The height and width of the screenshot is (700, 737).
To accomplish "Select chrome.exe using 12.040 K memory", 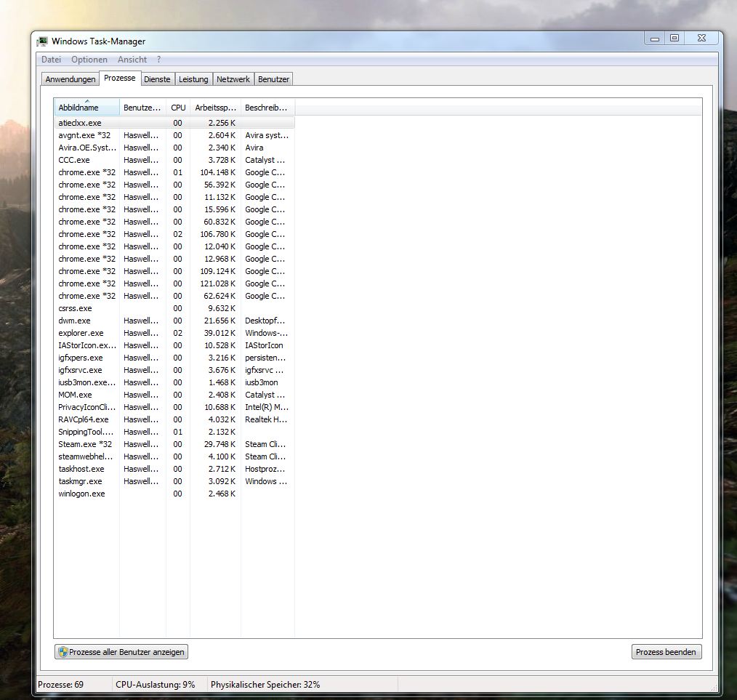I will click(x=174, y=246).
